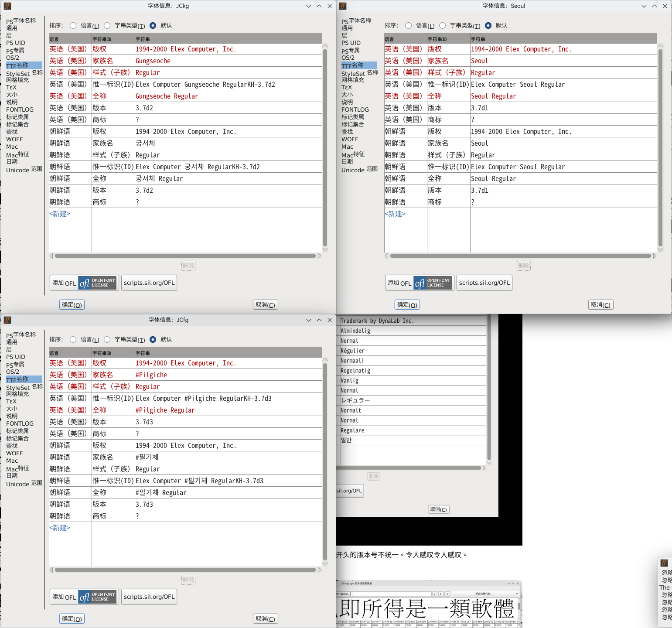Click the scroll-up arrow in Seoul name table

(660, 46)
